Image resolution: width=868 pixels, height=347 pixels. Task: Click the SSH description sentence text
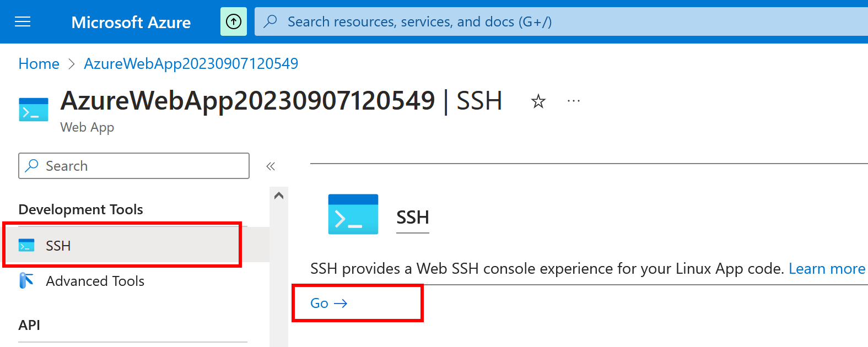[x=547, y=269]
